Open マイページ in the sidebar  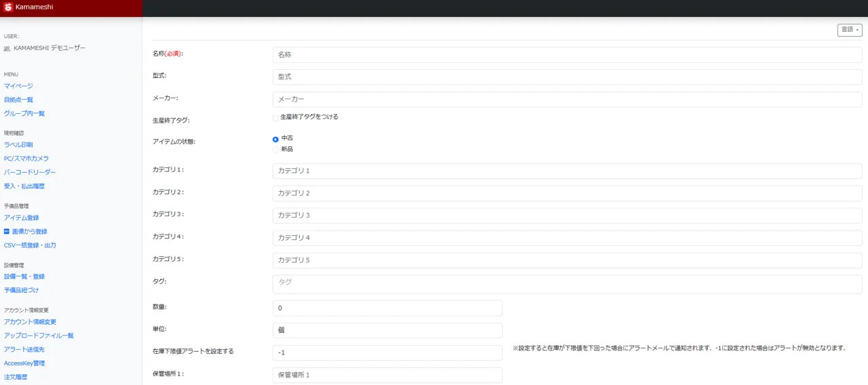pyautogui.click(x=18, y=86)
